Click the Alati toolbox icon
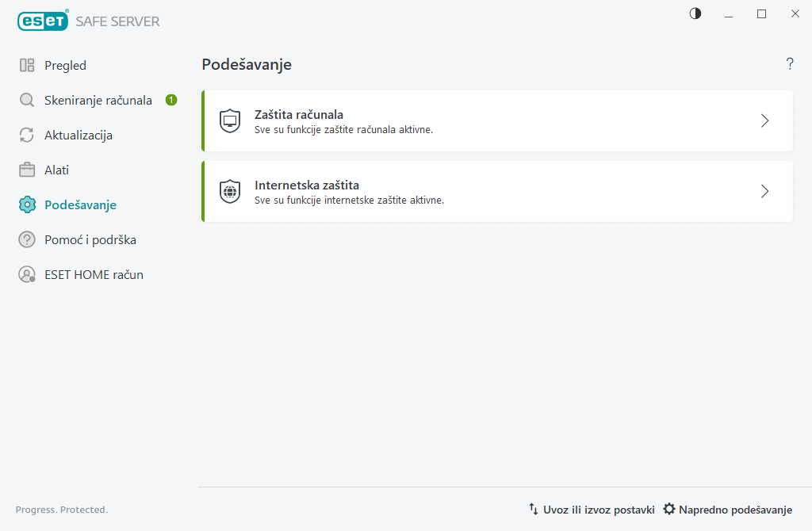812x531 pixels. [x=27, y=170]
